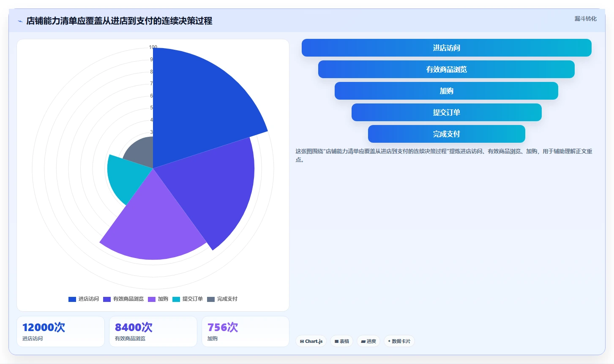Toggle 加购 legend swatch
This screenshot has width=614, height=364.
click(x=152, y=299)
